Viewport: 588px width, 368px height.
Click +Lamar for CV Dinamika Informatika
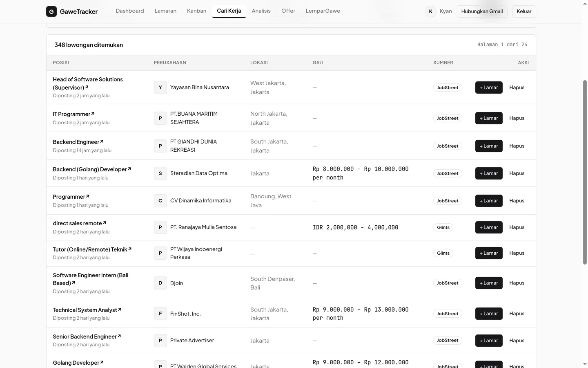click(489, 201)
